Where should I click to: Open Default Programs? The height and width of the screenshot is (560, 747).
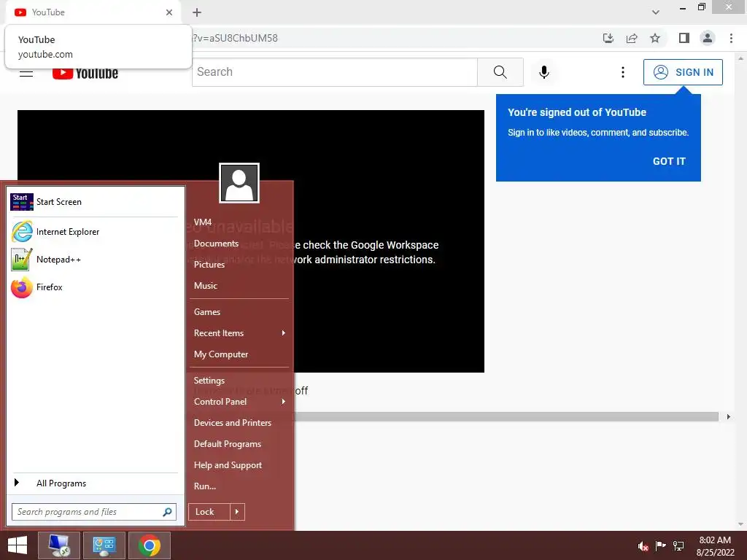(228, 444)
